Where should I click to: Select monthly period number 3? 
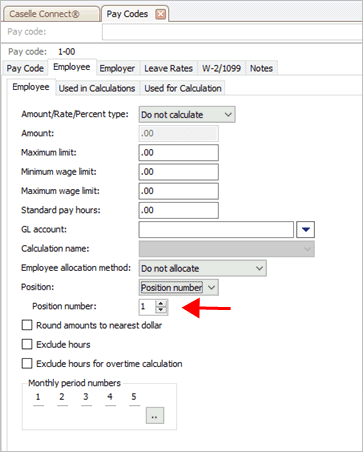point(86,398)
